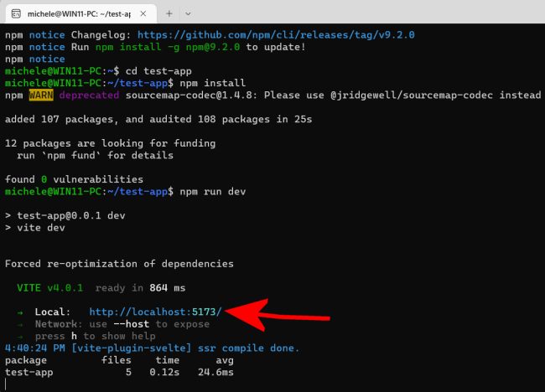This screenshot has height=392, width=545.
Task: Click the 'files' column header
Action: point(116,360)
